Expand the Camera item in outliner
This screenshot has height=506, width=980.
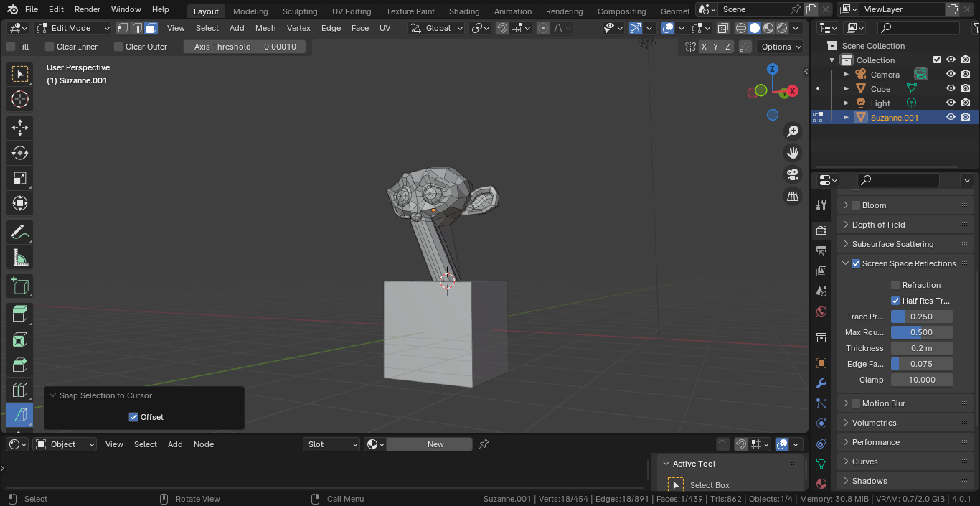[x=847, y=74]
